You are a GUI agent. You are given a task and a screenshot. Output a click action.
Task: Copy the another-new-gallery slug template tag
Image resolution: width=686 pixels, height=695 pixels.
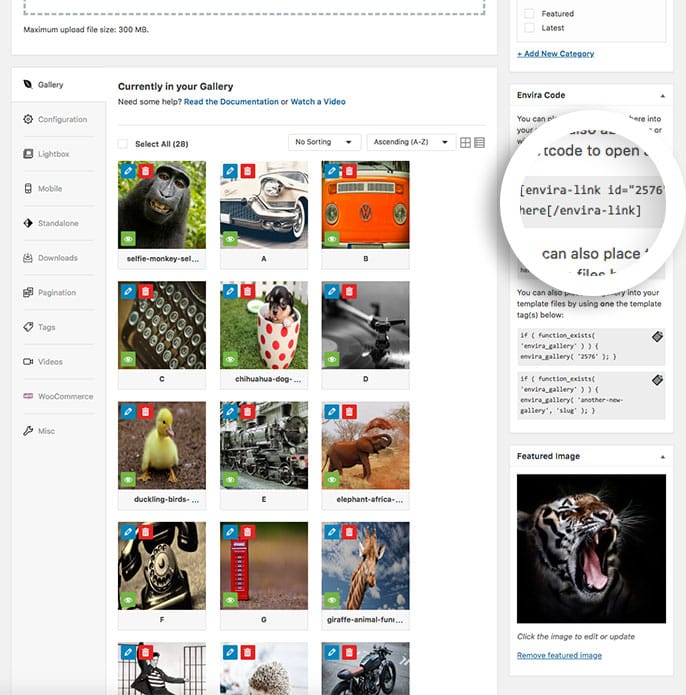pyautogui.click(x=657, y=380)
